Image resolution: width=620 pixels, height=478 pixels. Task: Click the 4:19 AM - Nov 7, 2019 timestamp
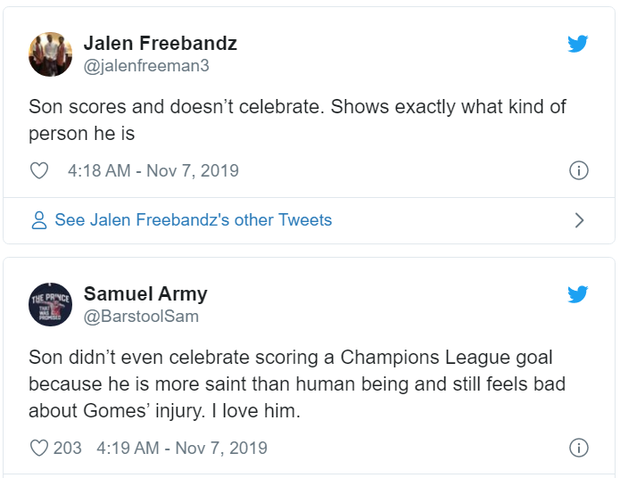click(181, 448)
